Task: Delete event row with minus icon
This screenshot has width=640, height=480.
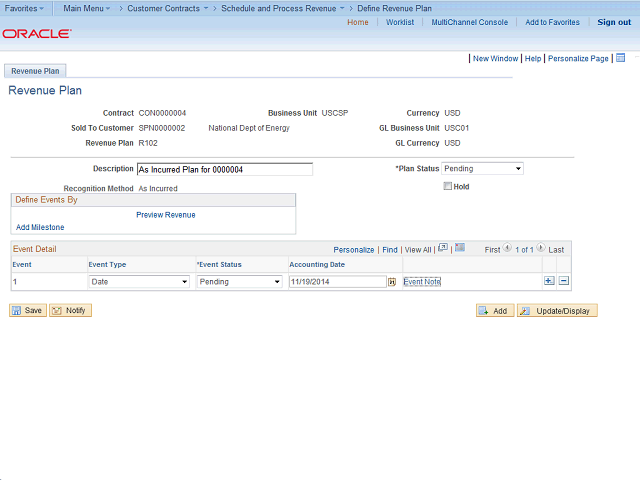Action: coord(564,281)
